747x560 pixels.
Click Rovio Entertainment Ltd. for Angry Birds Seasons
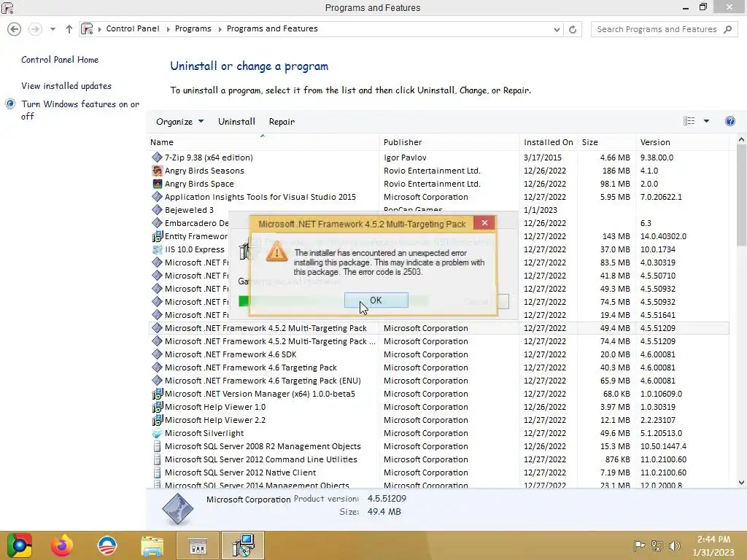point(432,171)
